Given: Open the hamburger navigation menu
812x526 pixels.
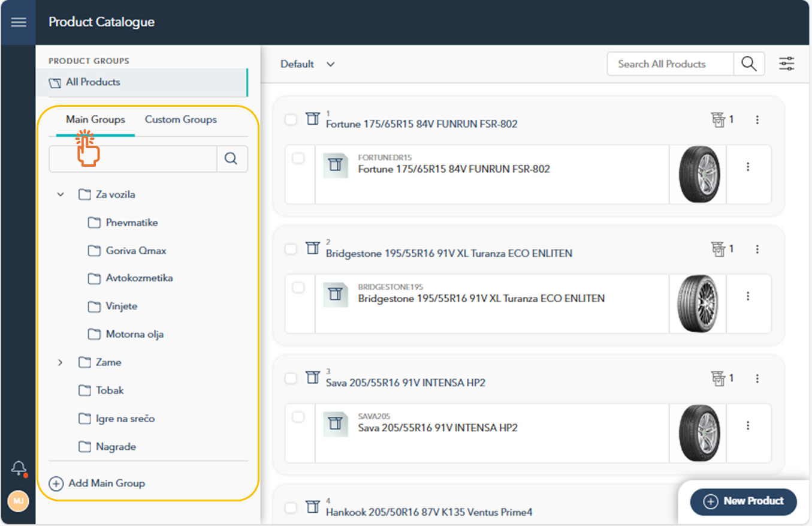Looking at the screenshot, I should 19,22.
